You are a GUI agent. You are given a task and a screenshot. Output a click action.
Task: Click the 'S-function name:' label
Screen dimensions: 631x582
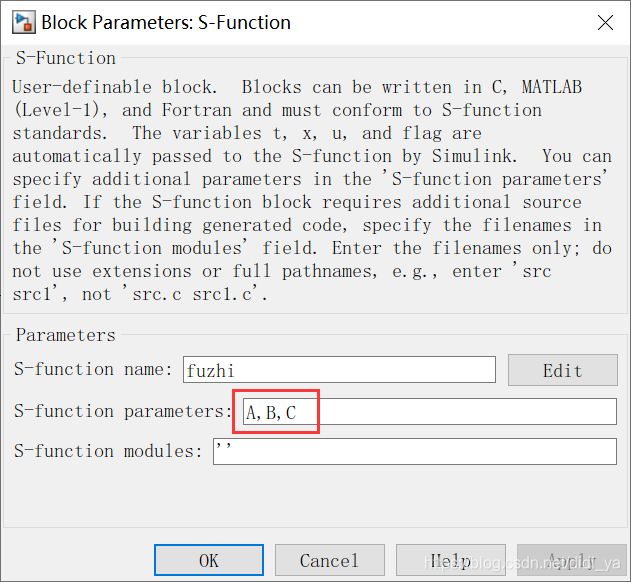coord(93,369)
